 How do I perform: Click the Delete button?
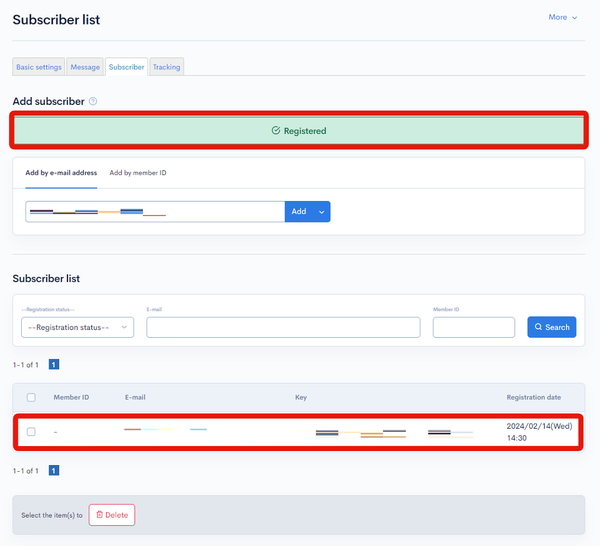[112, 515]
